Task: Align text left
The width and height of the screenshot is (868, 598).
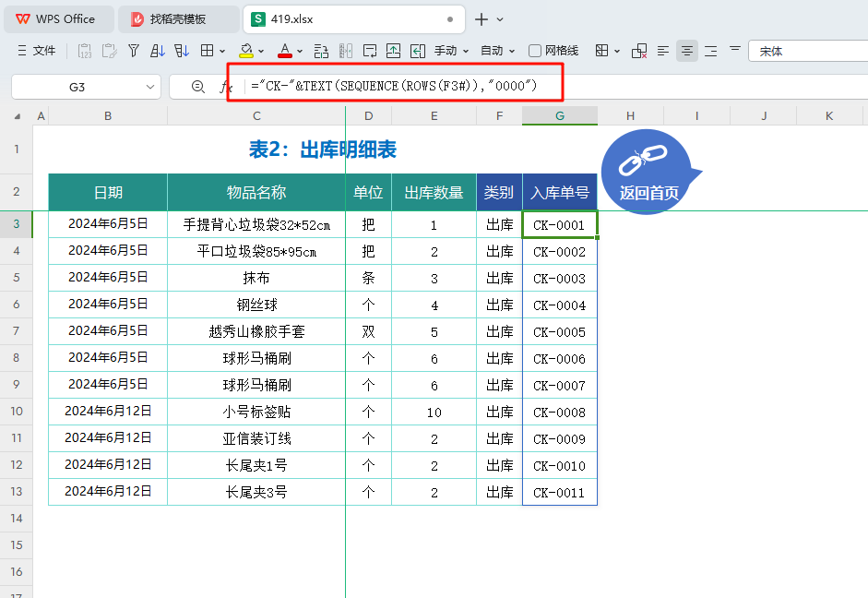Action: [662, 51]
